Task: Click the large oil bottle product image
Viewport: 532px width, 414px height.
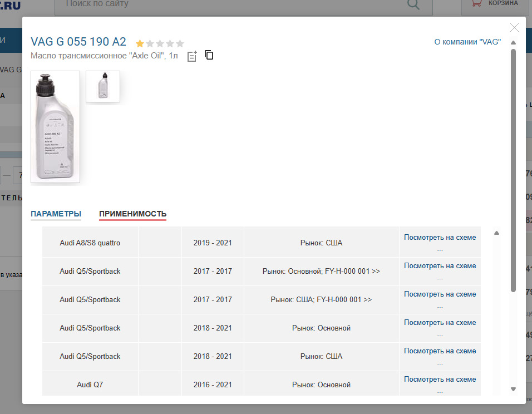Action: tap(55, 127)
